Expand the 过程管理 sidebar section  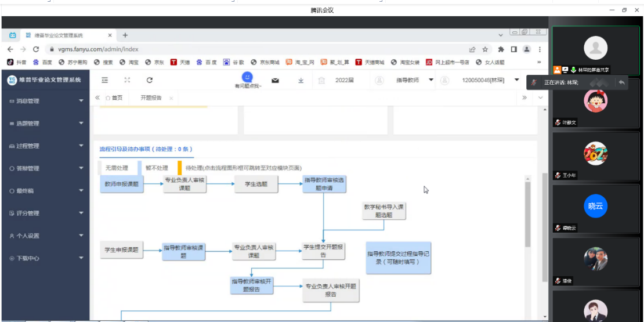(x=45, y=146)
